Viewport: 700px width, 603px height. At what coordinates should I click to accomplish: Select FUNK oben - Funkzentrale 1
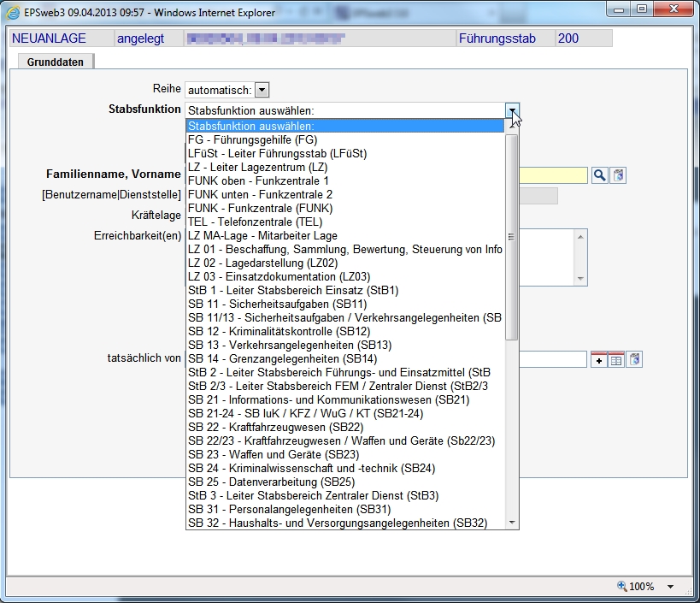(x=344, y=181)
